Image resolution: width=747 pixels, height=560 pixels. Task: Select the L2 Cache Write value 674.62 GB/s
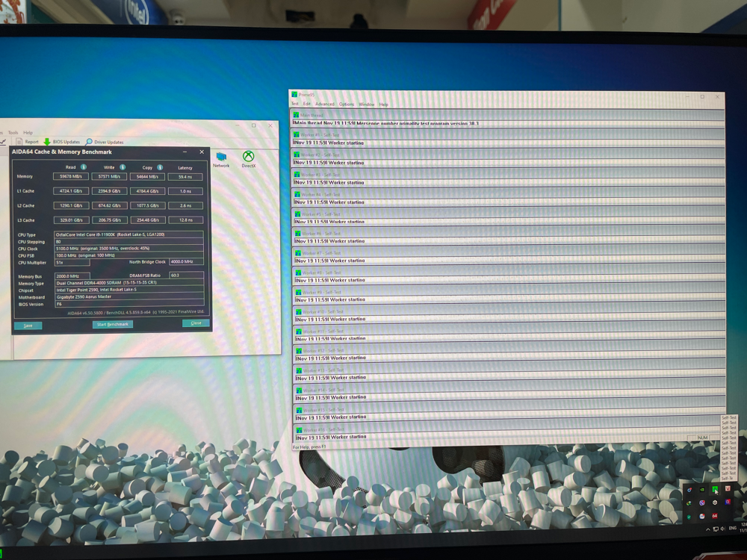pyautogui.click(x=110, y=206)
